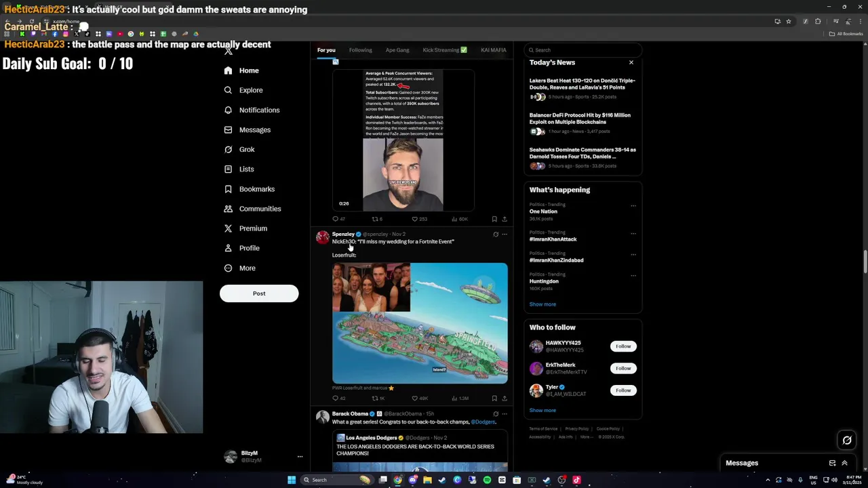The height and width of the screenshot is (488, 868).
Task: Switch to the Following tab
Action: pyautogui.click(x=361, y=50)
